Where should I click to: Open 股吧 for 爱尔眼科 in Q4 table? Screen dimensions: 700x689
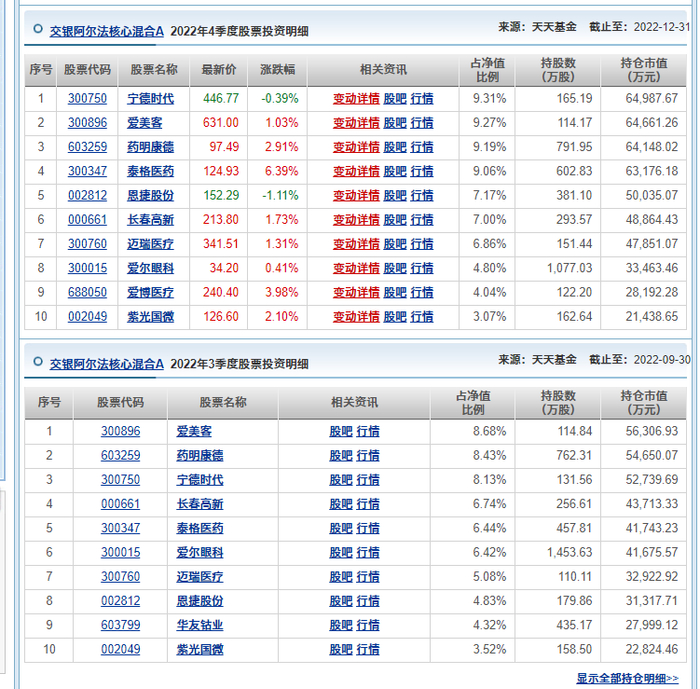[x=395, y=268]
